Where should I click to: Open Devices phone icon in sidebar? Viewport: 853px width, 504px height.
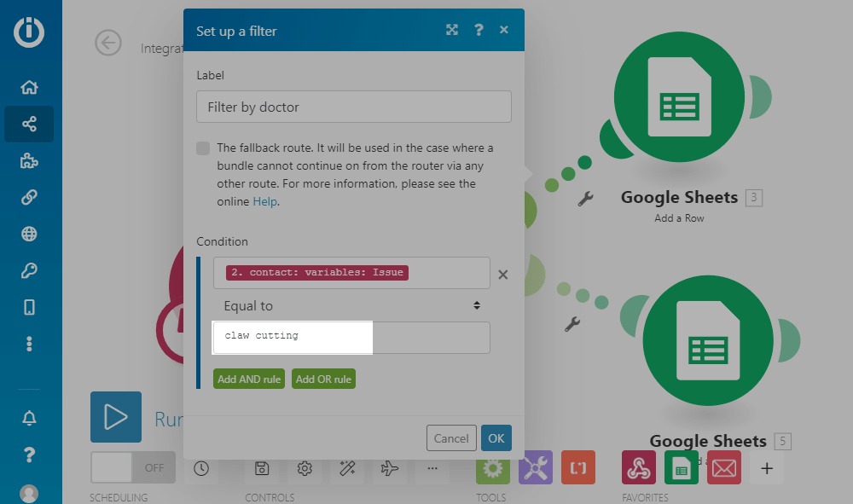29,307
